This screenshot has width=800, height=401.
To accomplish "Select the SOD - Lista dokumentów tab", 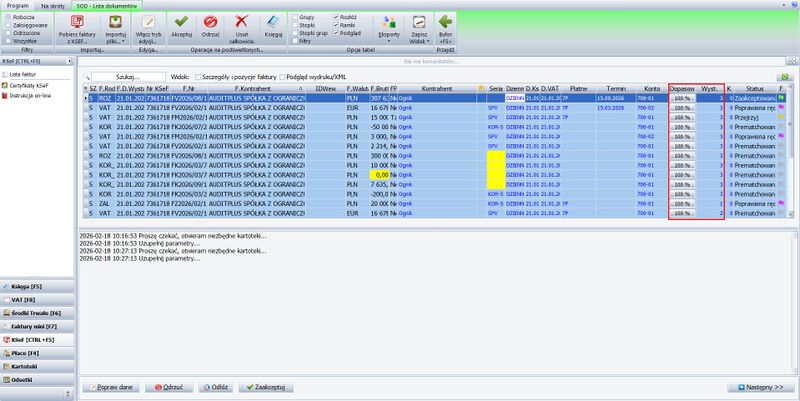I will tap(107, 6).
